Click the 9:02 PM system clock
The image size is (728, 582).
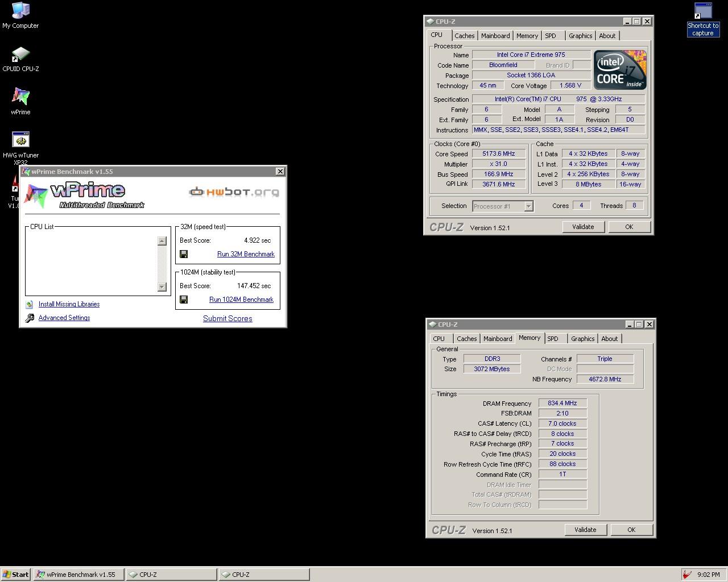pyautogui.click(x=709, y=575)
